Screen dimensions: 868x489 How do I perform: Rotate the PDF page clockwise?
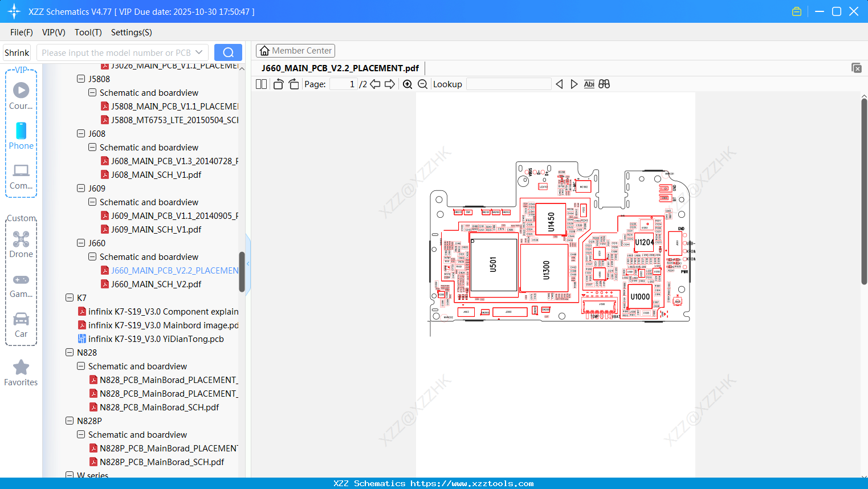294,84
